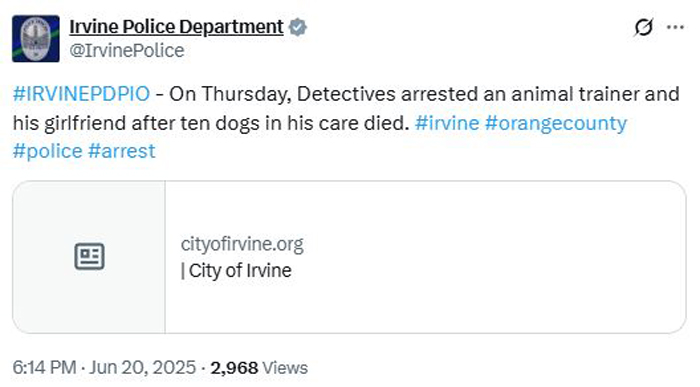Open the #irvine hashtag
700x387 pixels.
pyautogui.click(x=447, y=123)
